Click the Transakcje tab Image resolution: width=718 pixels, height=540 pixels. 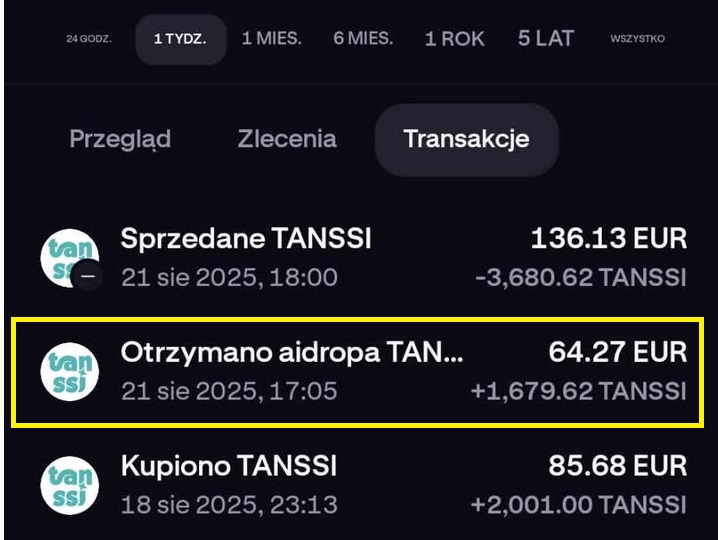(466, 139)
